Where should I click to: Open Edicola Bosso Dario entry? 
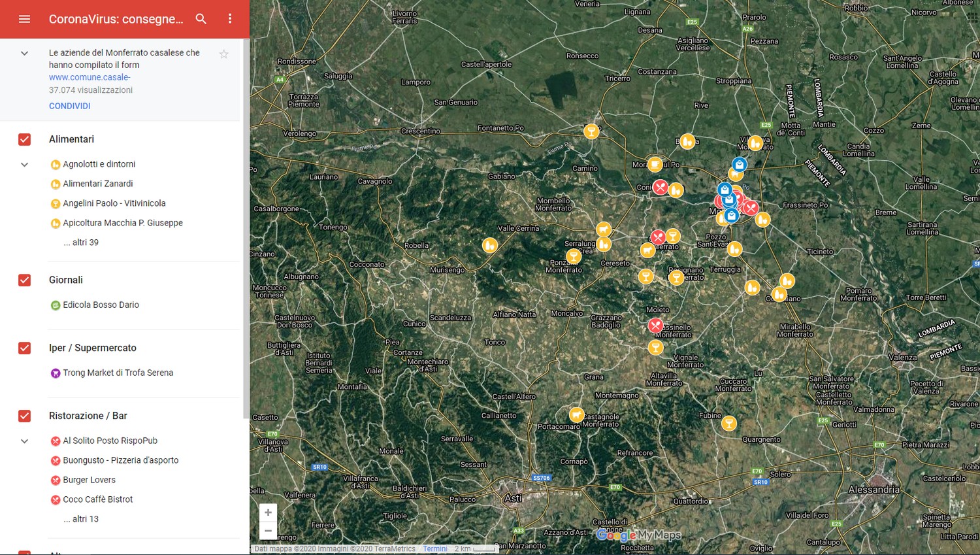101,305
